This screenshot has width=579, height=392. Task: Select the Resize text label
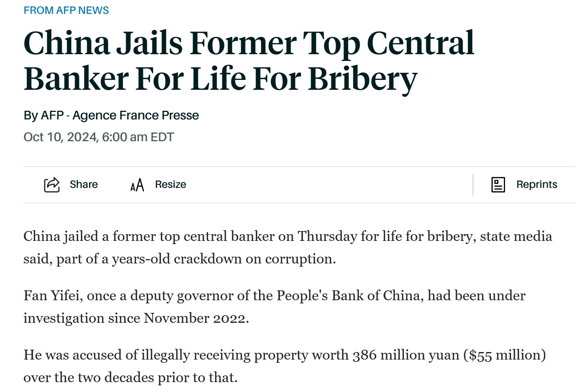tap(170, 184)
